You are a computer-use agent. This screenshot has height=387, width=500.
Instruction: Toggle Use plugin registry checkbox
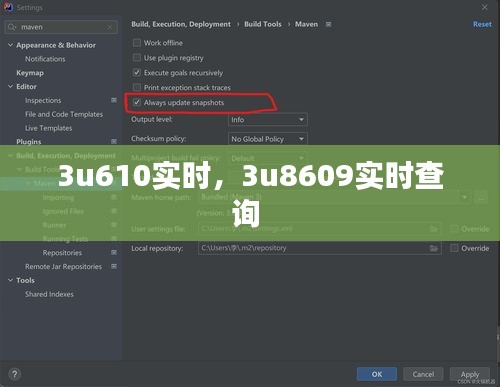[137, 58]
